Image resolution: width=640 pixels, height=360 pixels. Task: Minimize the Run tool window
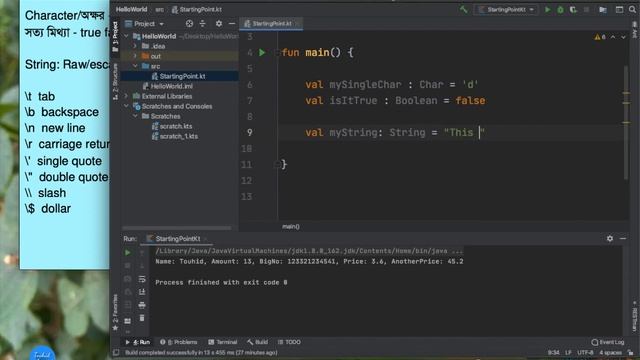623,238
